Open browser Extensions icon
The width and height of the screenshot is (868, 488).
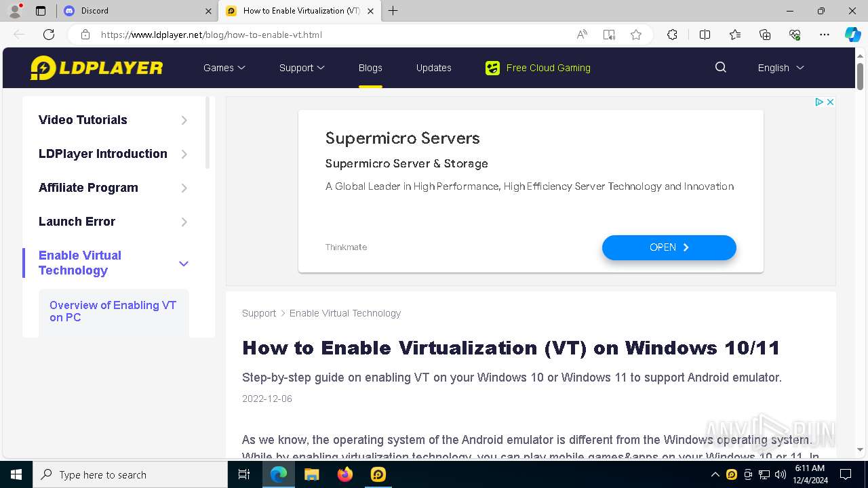672,35
